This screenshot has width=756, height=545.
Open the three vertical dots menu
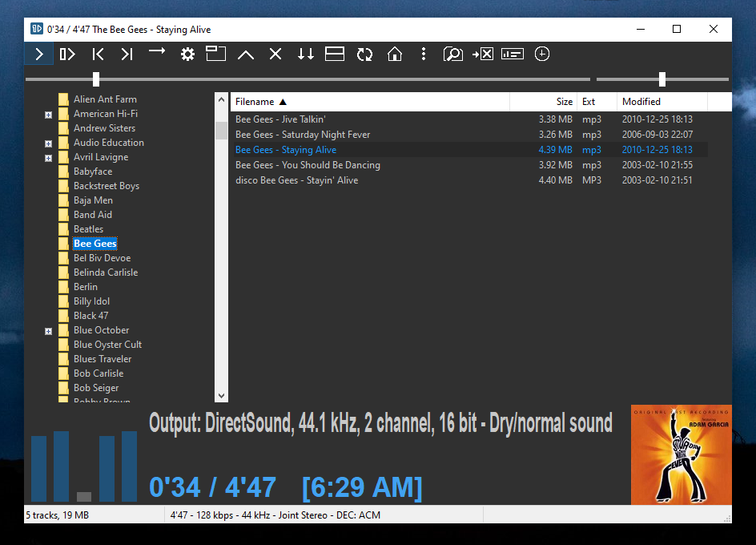(x=424, y=54)
